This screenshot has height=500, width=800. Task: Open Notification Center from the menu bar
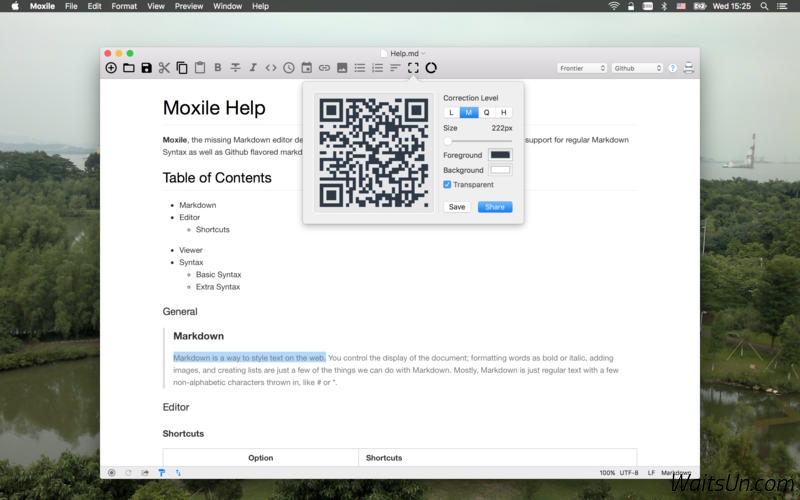point(782,6)
